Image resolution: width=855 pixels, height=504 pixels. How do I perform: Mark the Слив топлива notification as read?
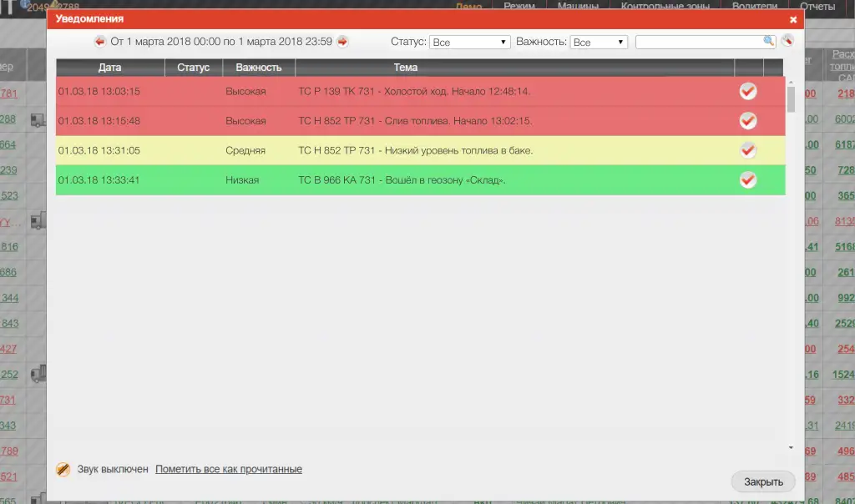[748, 121]
